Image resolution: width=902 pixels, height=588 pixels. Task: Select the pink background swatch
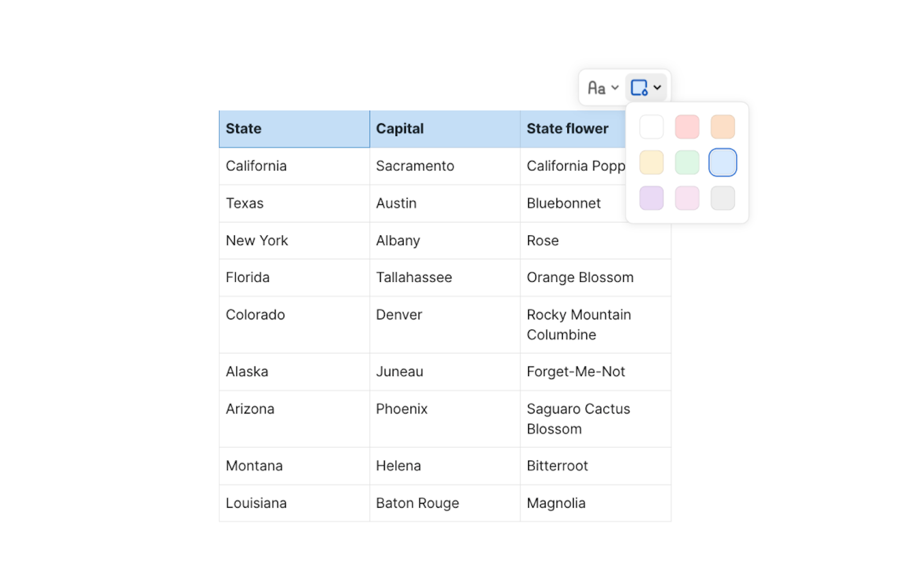[687, 198]
